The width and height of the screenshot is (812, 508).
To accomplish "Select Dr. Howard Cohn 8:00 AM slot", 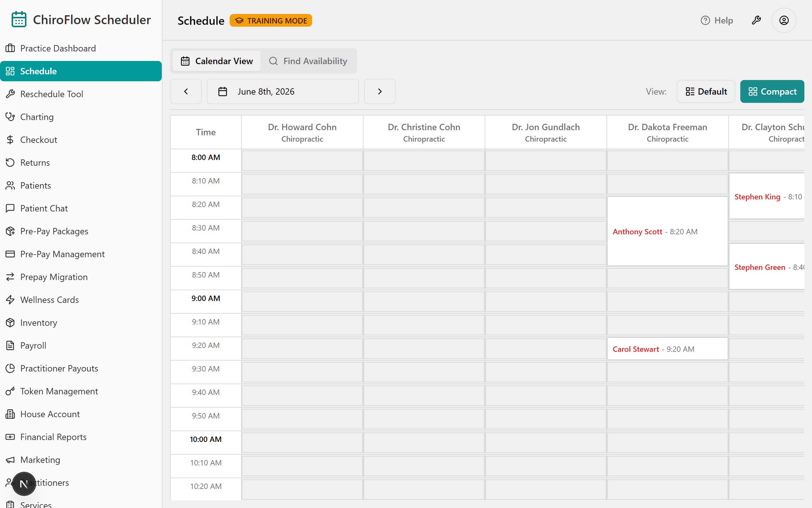I will tap(302, 161).
